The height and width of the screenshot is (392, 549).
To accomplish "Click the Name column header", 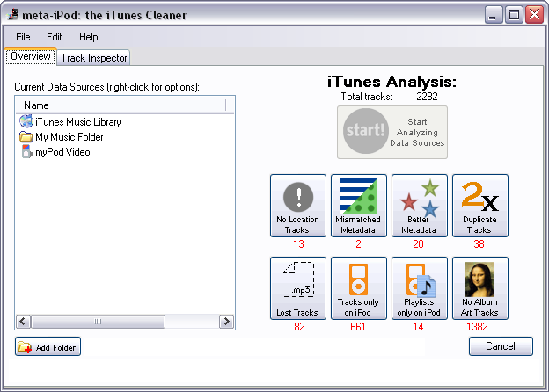I will [x=121, y=105].
